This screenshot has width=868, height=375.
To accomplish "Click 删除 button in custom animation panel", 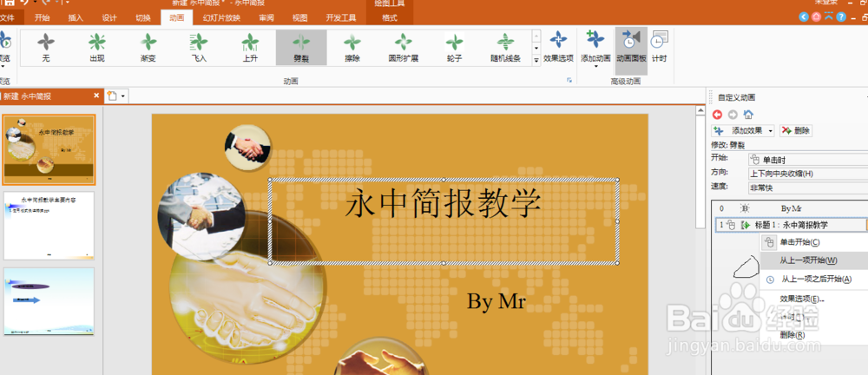I will pyautogui.click(x=796, y=131).
